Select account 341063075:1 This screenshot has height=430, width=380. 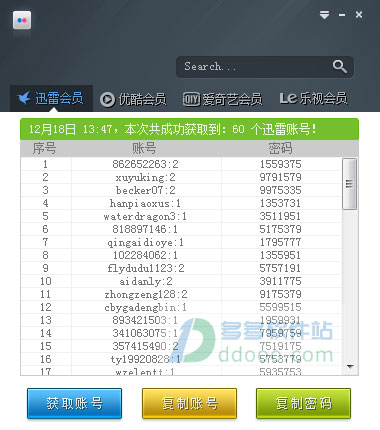[145, 333]
